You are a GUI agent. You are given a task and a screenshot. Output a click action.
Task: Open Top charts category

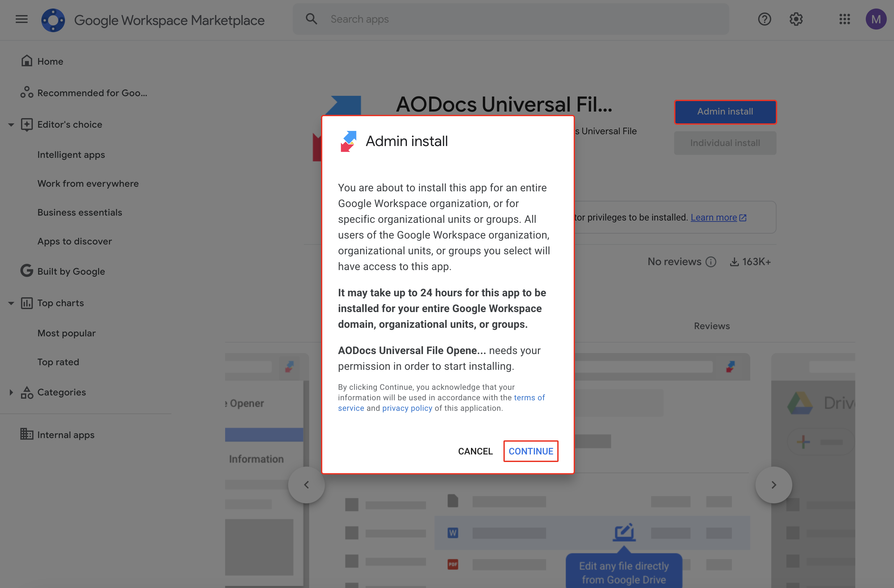tap(60, 303)
